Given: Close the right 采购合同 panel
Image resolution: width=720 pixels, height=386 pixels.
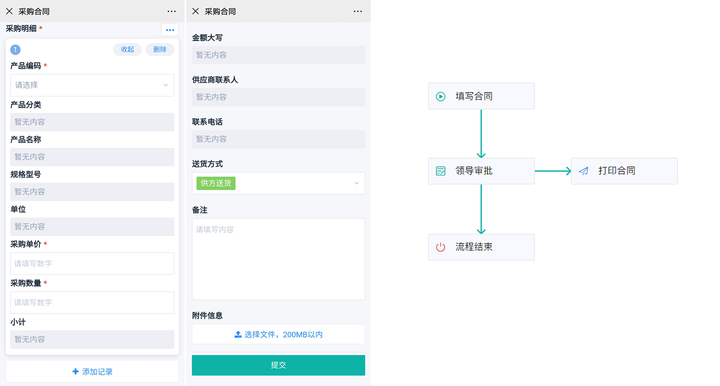Looking at the screenshot, I should click(196, 11).
